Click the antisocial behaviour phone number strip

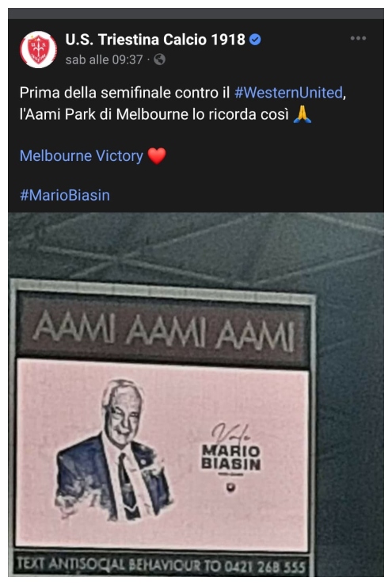tap(162, 564)
